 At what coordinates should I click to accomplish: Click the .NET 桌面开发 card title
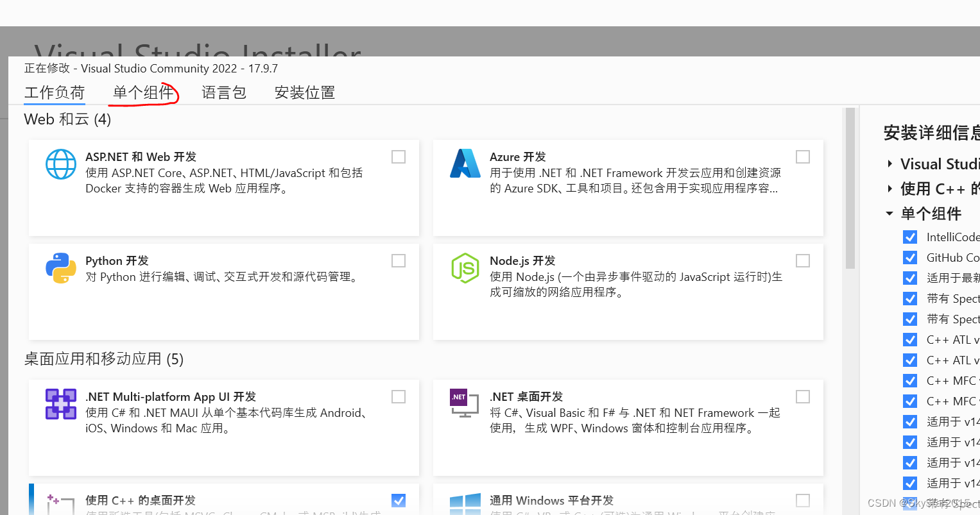point(526,397)
